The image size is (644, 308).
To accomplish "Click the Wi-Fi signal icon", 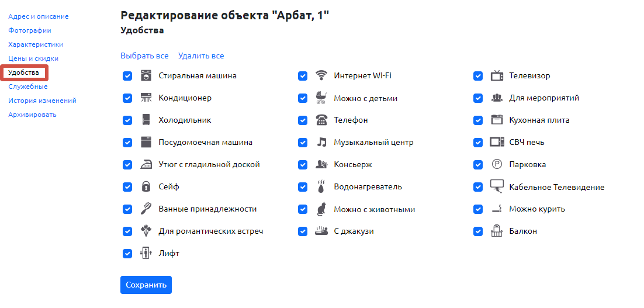I will click(321, 76).
